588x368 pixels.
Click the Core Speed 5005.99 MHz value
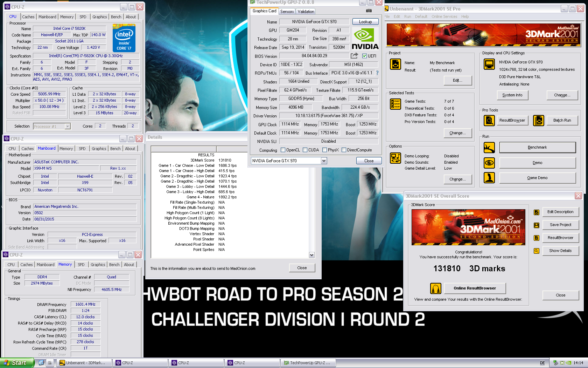[49, 94]
